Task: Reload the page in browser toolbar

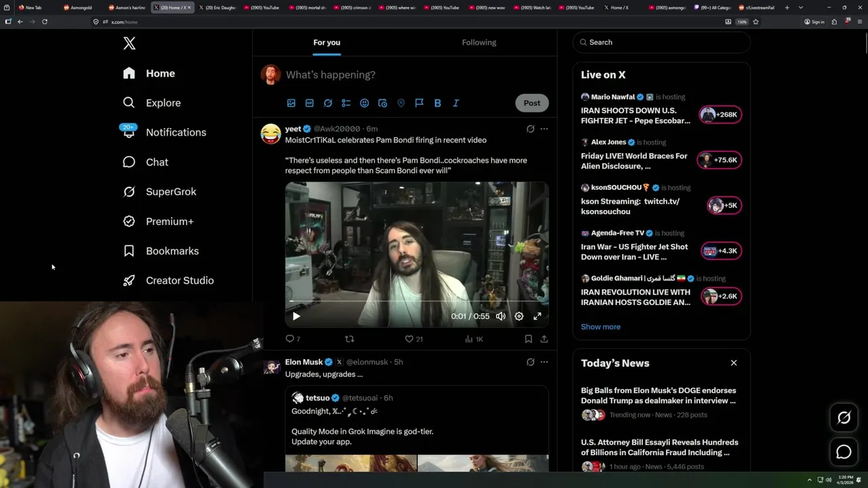Action: click(x=45, y=22)
